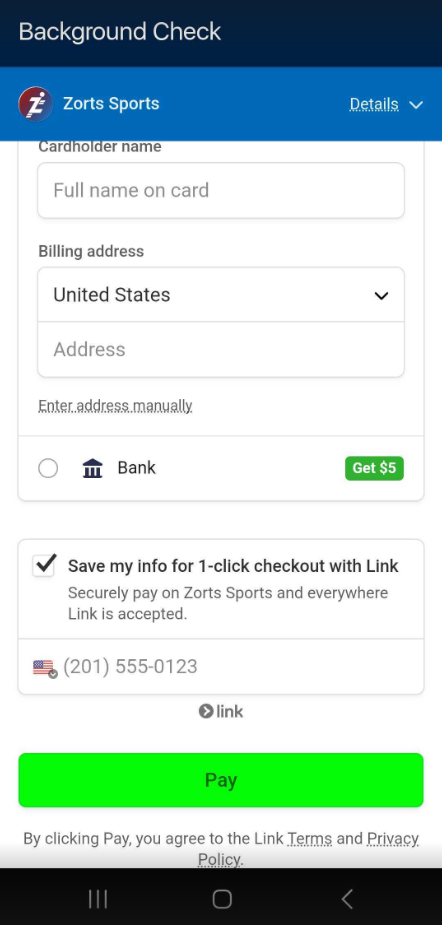Open the United States country dropdown
This screenshot has height=925, width=442.
click(221, 295)
